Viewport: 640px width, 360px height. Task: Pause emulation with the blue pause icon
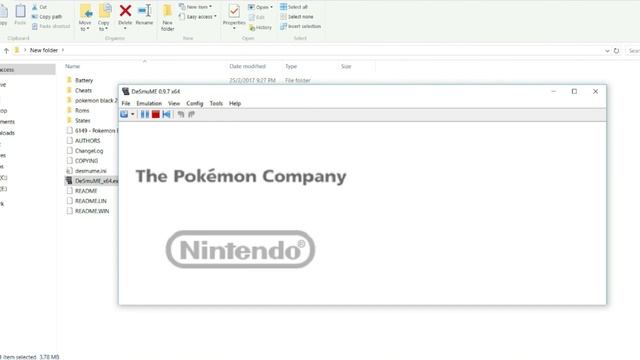144,114
